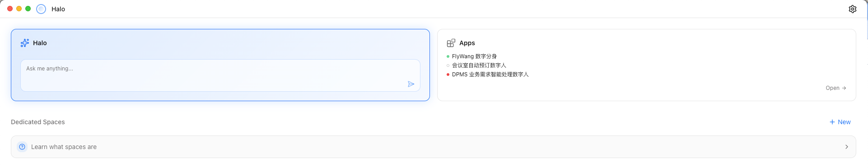Image resolution: width=868 pixels, height=168 pixels.
Task: Focus the Ask me anything input field
Action: click(x=220, y=75)
